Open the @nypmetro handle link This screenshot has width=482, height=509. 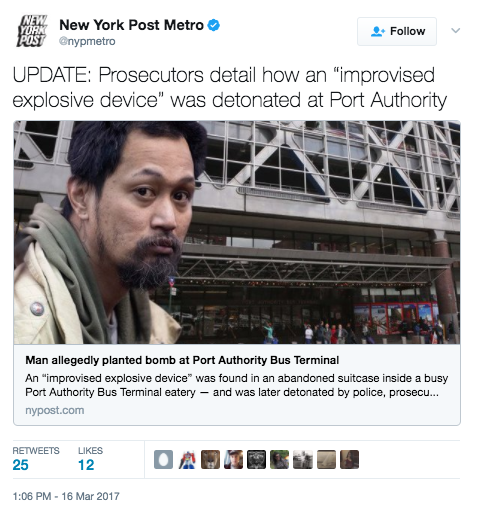click(87, 41)
